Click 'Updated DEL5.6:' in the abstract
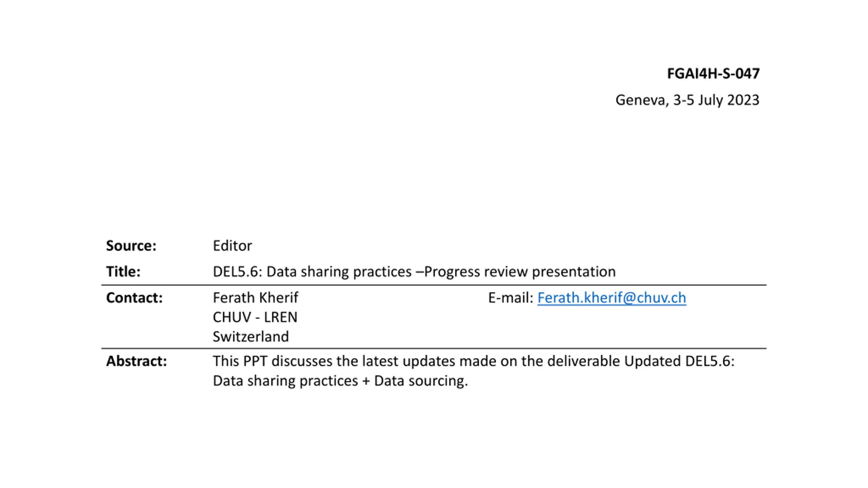Viewport: 868px width, 488px height. pyautogui.click(x=679, y=361)
